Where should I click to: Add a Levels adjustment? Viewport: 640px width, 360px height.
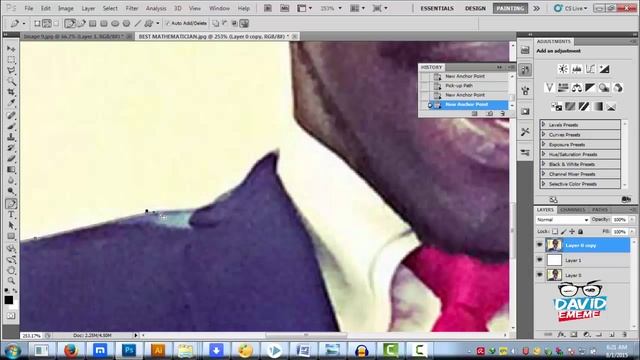[577, 69]
